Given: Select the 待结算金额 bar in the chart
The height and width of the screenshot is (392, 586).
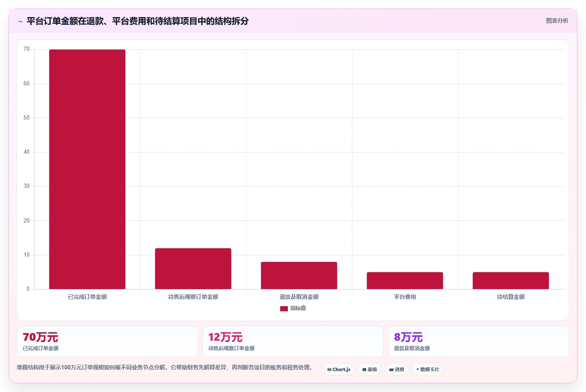Looking at the screenshot, I should (x=511, y=281).
